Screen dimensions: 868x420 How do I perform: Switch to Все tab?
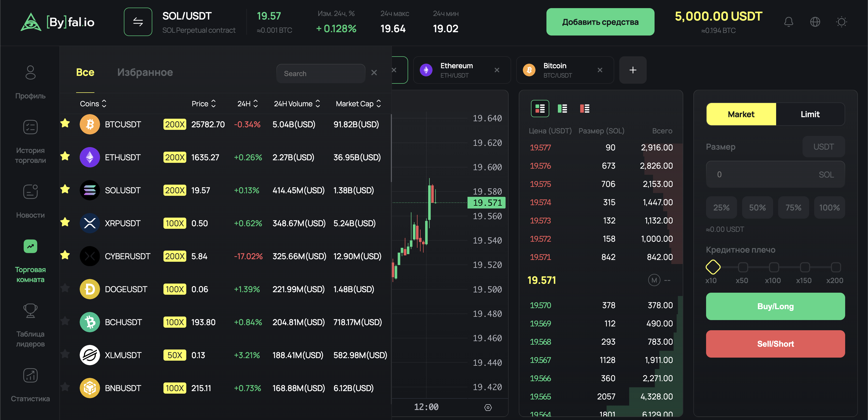coord(85,73)
